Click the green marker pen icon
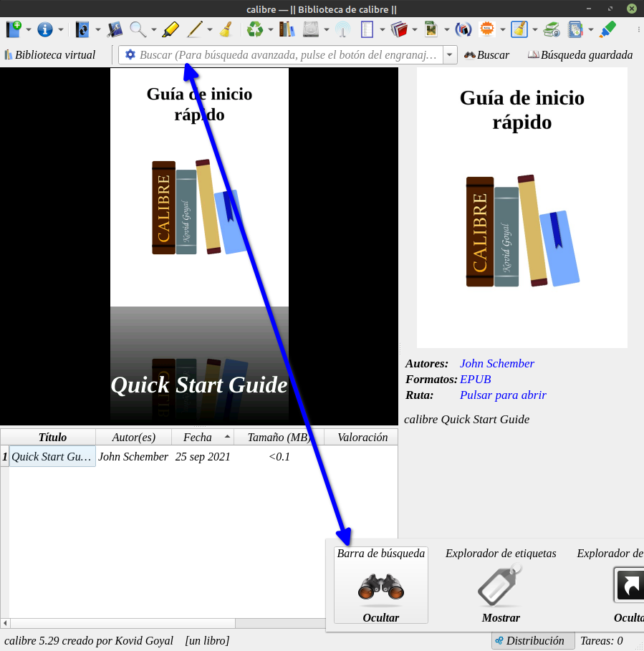 (607, 29)
